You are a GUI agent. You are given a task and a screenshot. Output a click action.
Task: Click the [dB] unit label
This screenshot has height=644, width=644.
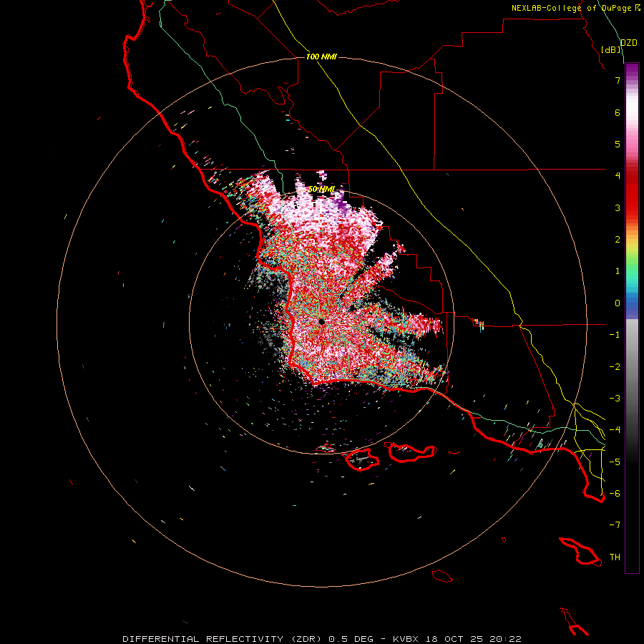pos(611,49)
